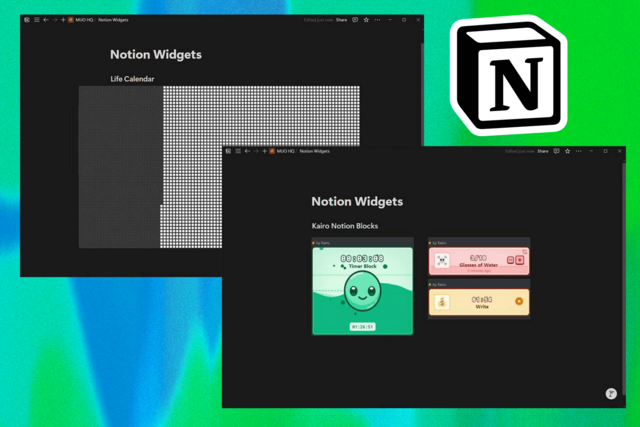Click the help button at bottom right

[x=611, y=394]
